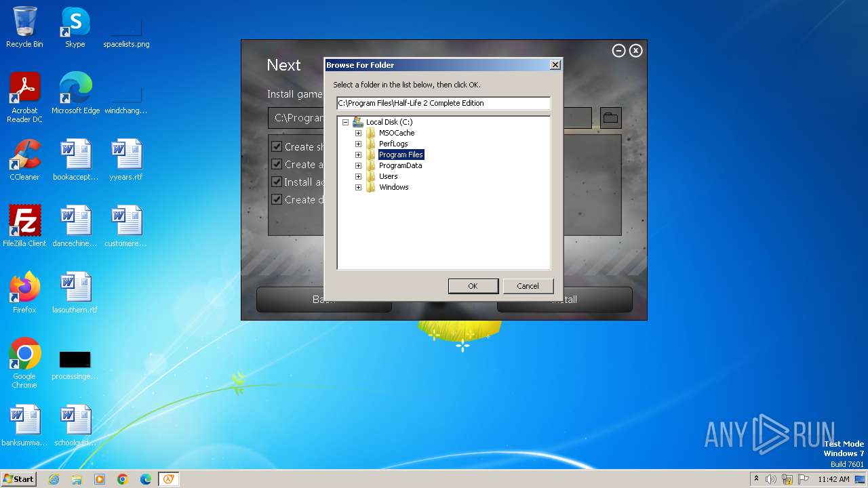Viewport: 868px width, 488px height.
Task: Expand the Users folder node
Action: 358,177
